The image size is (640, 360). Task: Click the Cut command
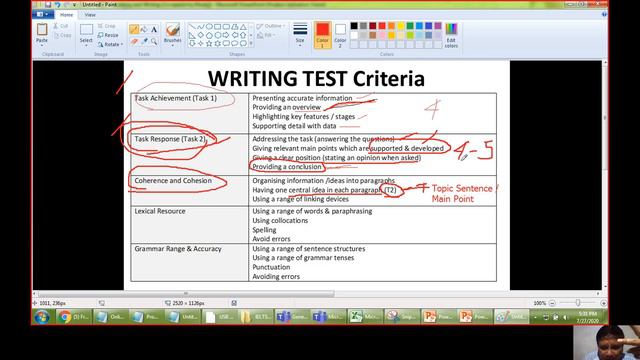coord(61,26)
